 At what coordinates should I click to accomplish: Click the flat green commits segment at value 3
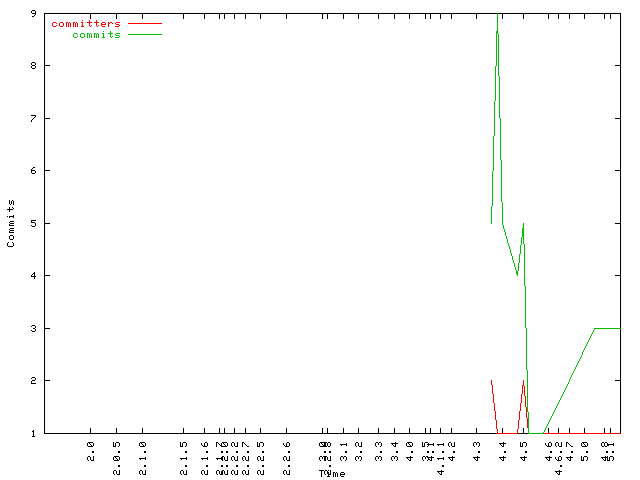[608, 328]
